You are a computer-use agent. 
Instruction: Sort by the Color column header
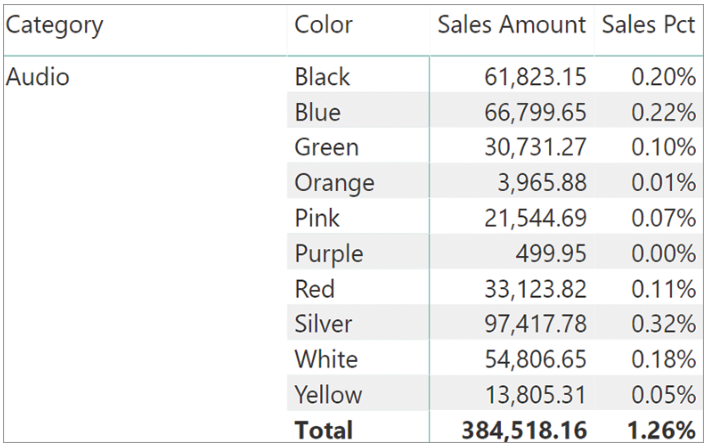[323, 25]
